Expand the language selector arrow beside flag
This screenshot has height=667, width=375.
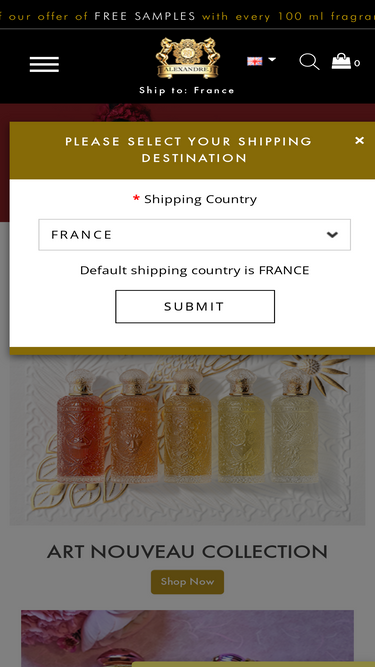click(272, 60)
